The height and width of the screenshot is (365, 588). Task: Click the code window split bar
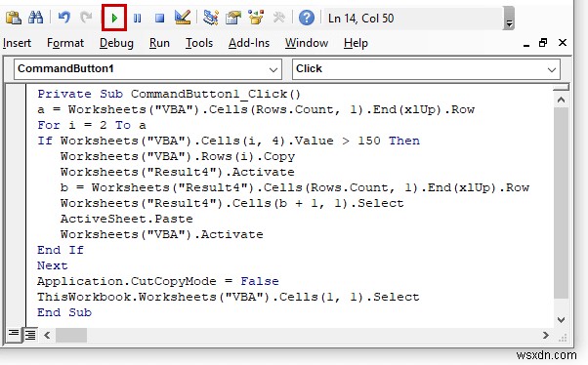[x=561, y=87]
